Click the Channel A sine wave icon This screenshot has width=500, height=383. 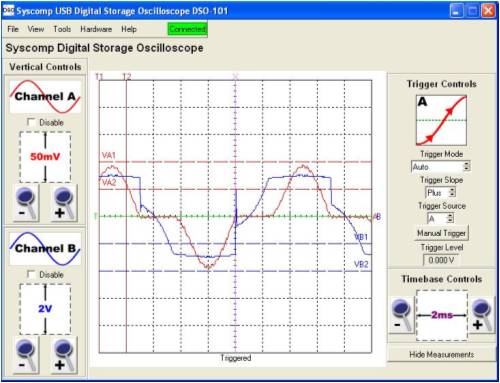45,97
